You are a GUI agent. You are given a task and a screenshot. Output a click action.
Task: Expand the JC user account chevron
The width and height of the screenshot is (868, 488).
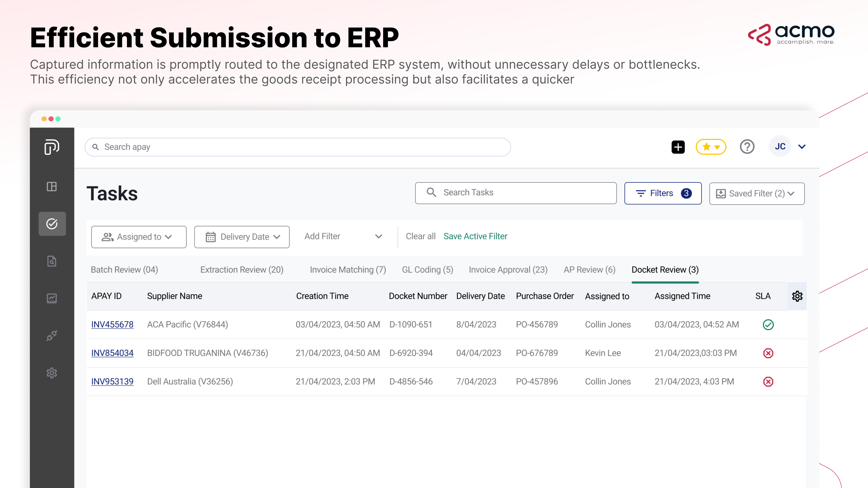802,147
